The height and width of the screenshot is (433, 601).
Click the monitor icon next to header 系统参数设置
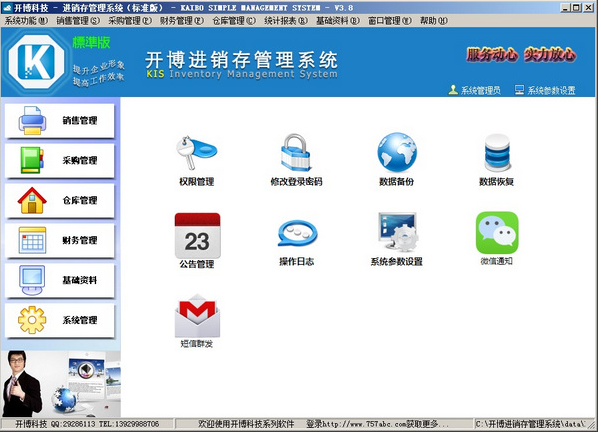click(x=519, y=90)
